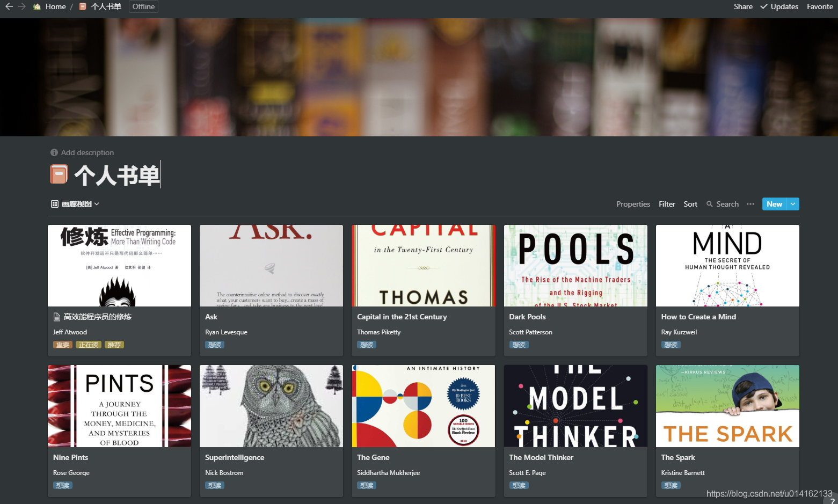Click the How to Create a Mind title
This screenshot has width=838, height=504.
(698, 317)
